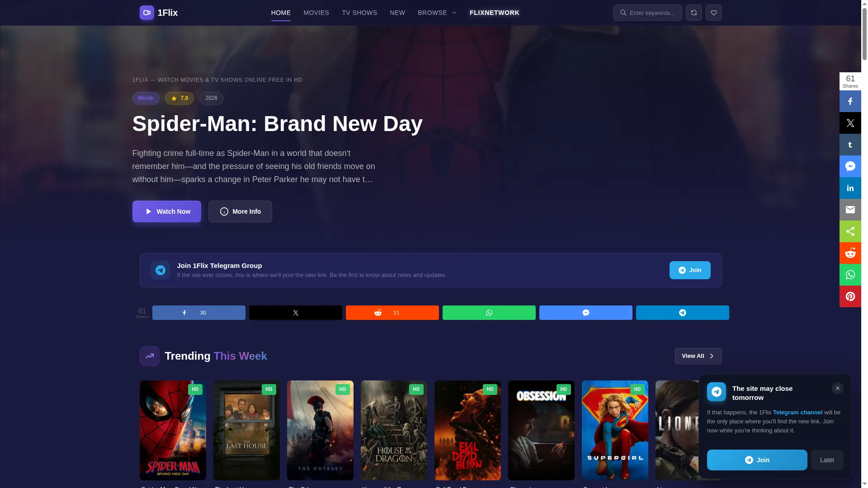
Task: Click the green WhatsApp horizontal share bar
Action: (489, 313)
